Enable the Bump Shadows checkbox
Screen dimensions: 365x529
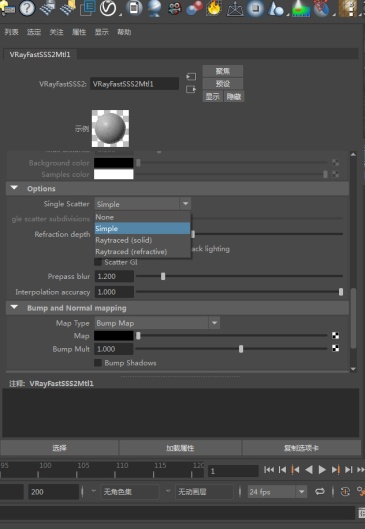pos(98,363)
